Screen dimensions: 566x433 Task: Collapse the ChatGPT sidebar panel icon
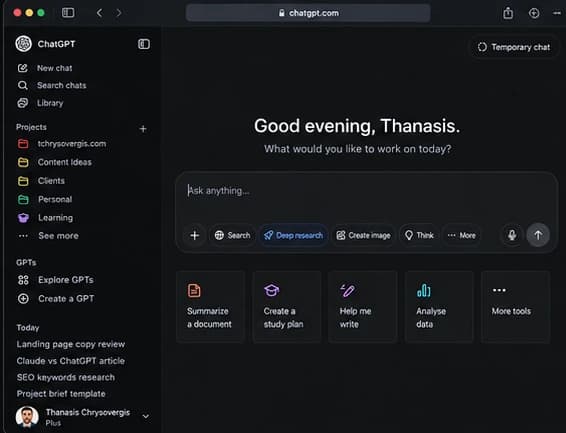point(144,44)
